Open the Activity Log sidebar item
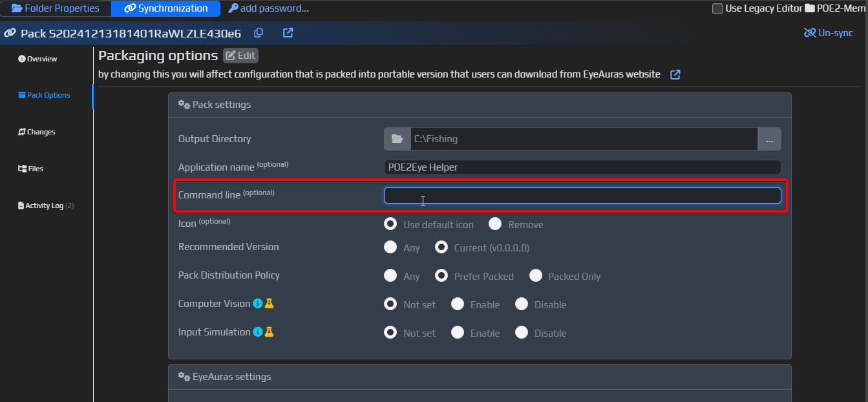868x402 pixels. [45, 206]
